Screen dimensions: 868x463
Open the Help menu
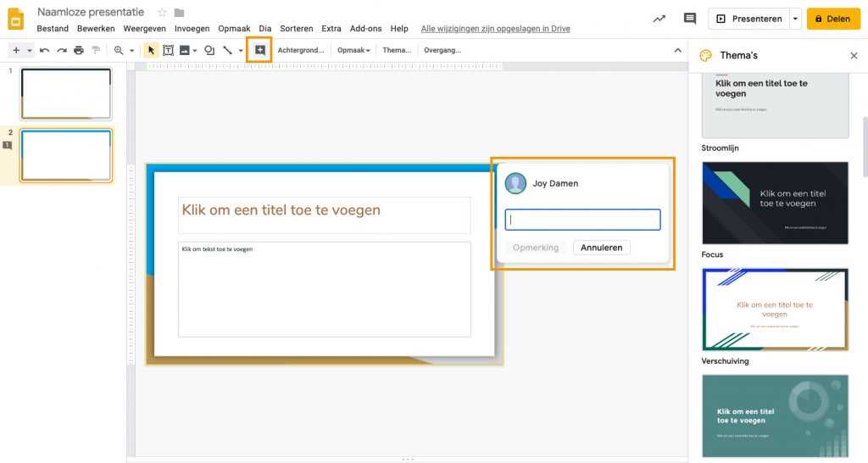tap(399, 29)
